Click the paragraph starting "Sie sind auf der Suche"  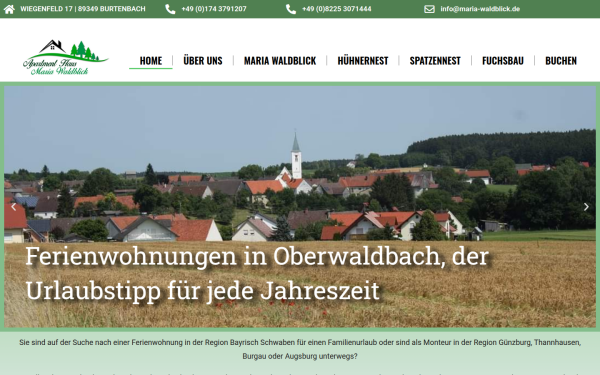point(300,349)
